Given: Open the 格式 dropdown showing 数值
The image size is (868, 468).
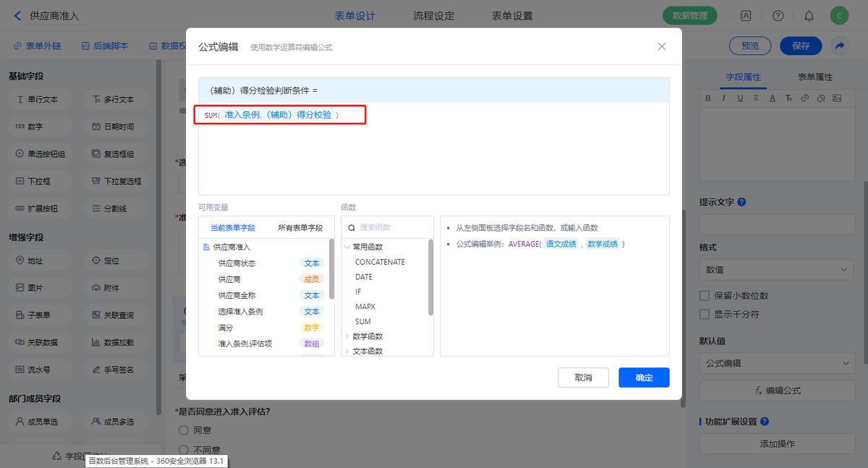Looking at the screenshot, I should (776, 270).
